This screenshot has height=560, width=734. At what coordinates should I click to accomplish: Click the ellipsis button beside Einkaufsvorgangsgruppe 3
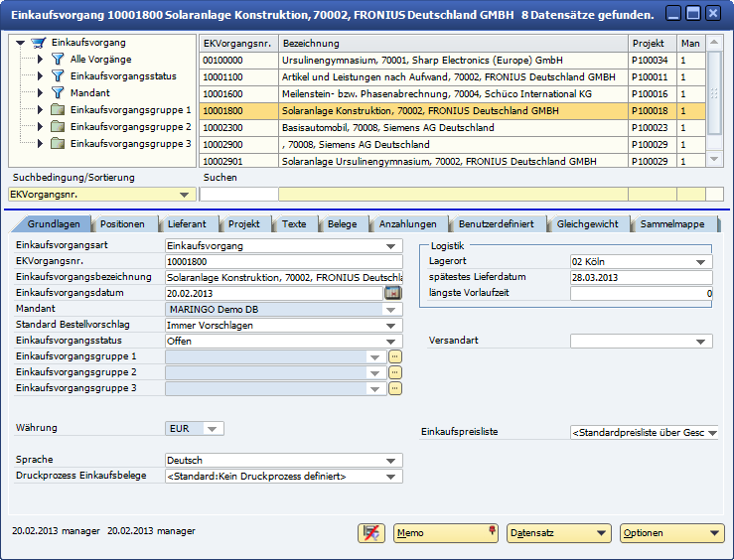[394, 388]
